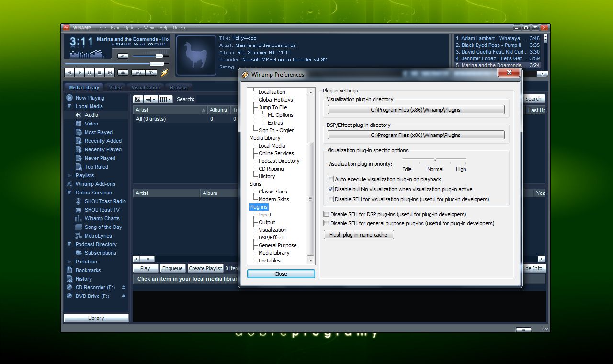613x364 pixels.
Task: Eject the DVD Drive (F:)
Action: pos(124,296)
